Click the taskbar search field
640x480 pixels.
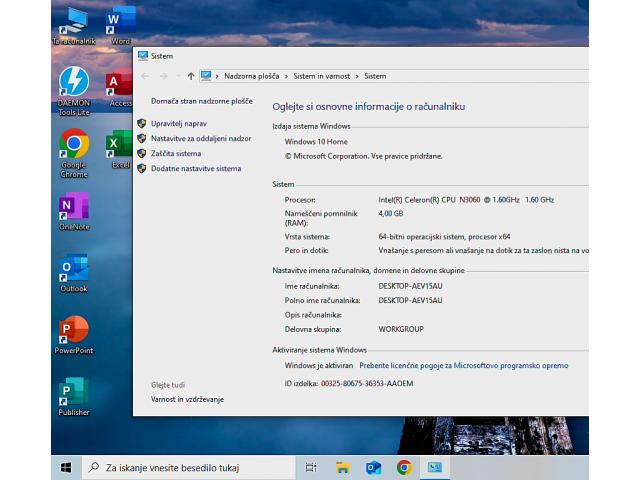[x=189, y=467]
